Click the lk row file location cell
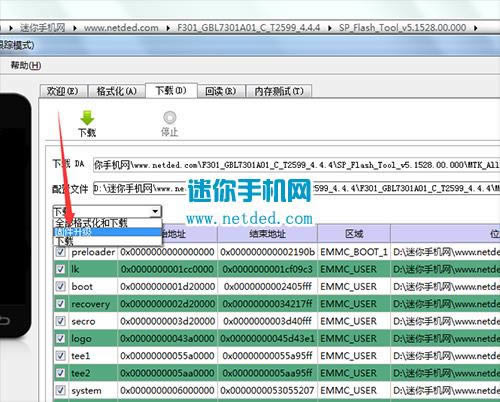The height and width of the screenshot is (402, 500). pos(445,269)
